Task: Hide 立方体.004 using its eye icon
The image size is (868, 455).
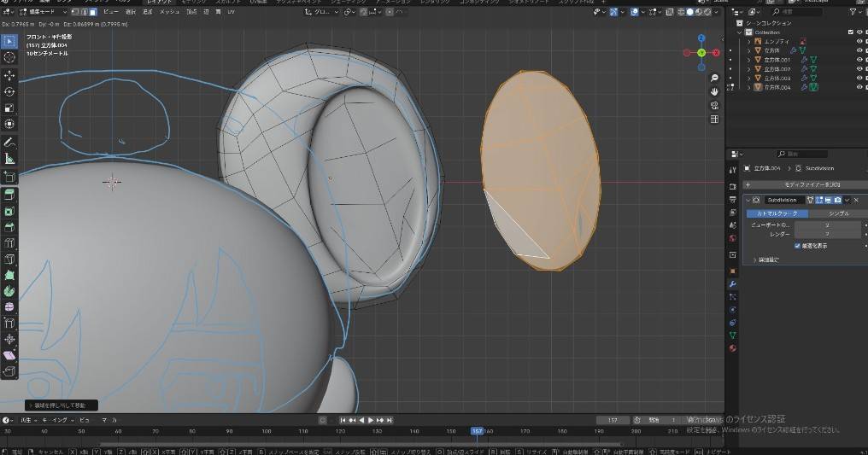Action: coord(859,87)
